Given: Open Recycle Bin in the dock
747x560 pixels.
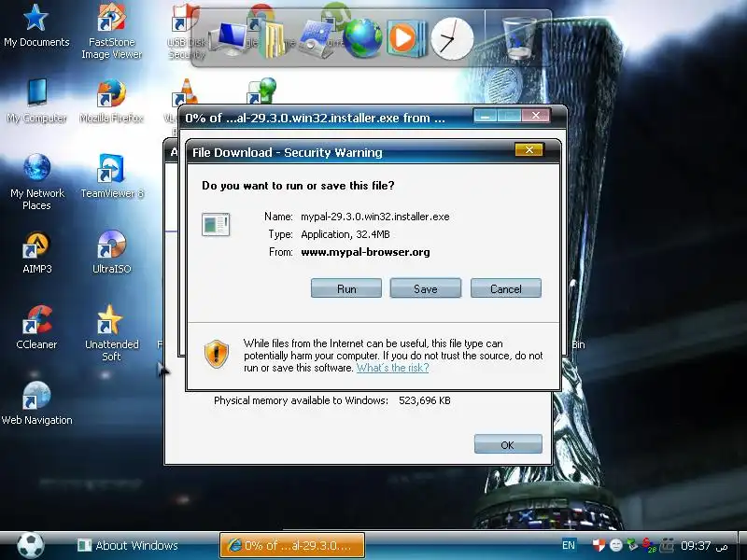Looking at the screenshot, I should click(x=518, y=38).
